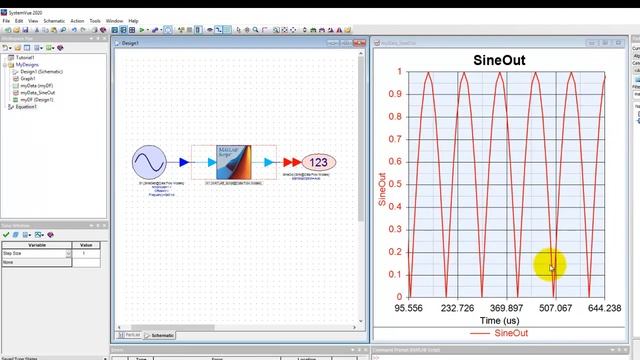Click the green checkmark in Tune Window

pos(6,235)
